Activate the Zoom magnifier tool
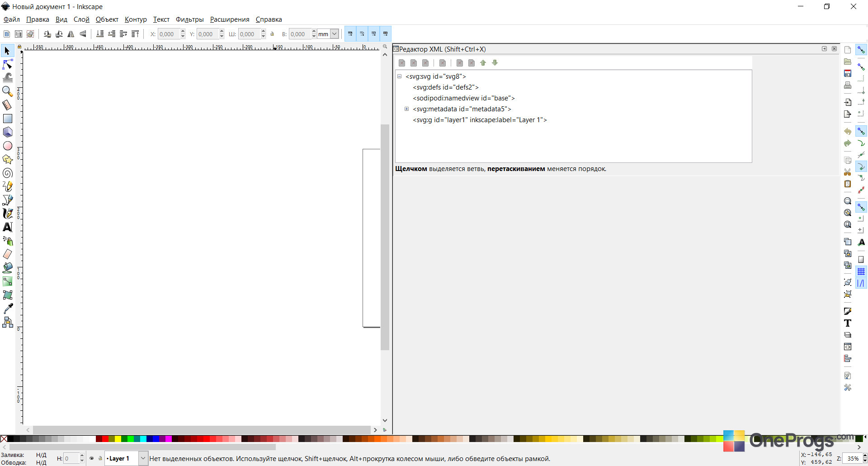This screenshot has height=466, width=868. (8, 91)
